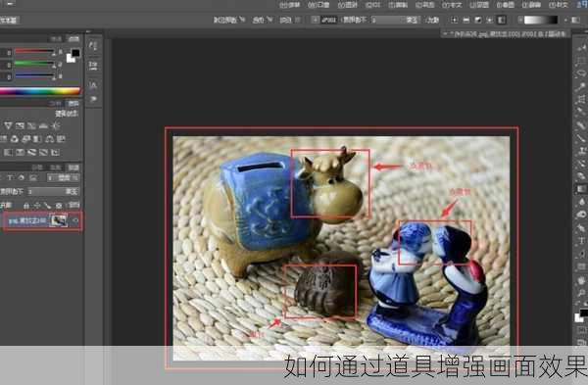
Task: Click the Color panel foreground swatch
Action: [x=75, y=53]
